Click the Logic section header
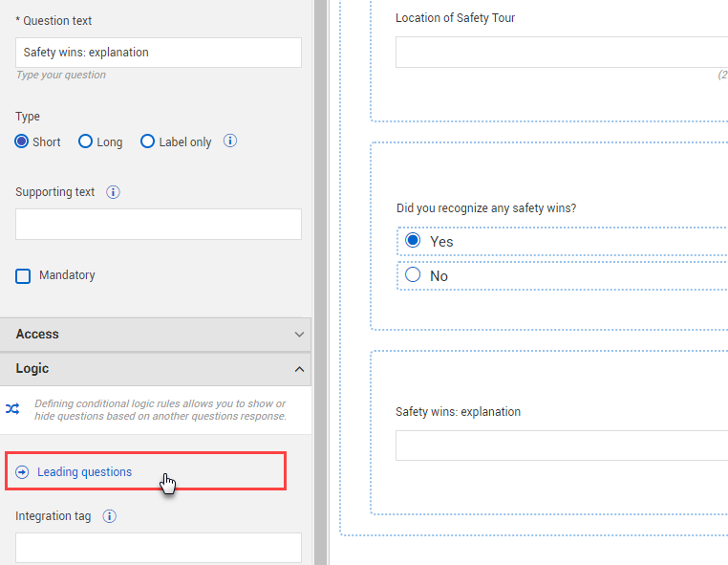Screen dimensions: 728x565 [x=143, y=369]
